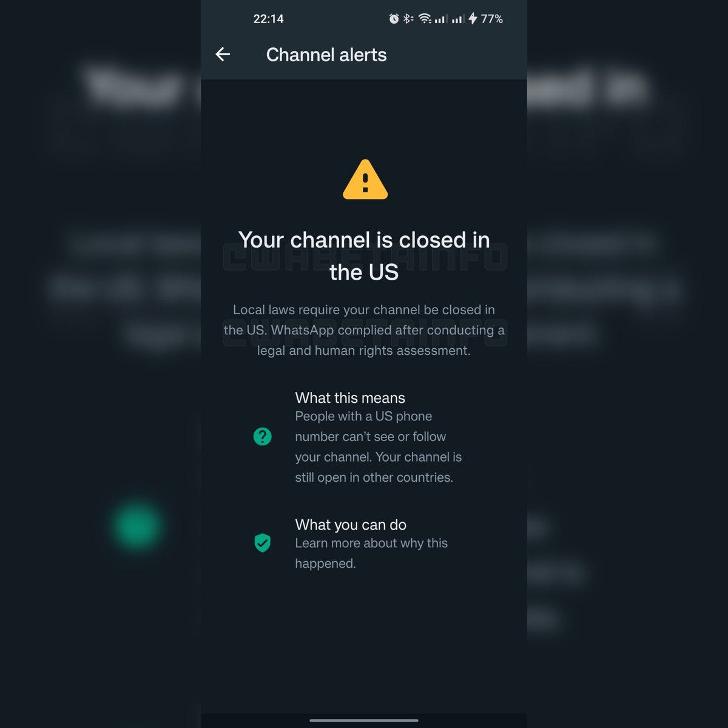Open Learn more about why this happened
Screen dimensions: 728x728
[371, 553]
